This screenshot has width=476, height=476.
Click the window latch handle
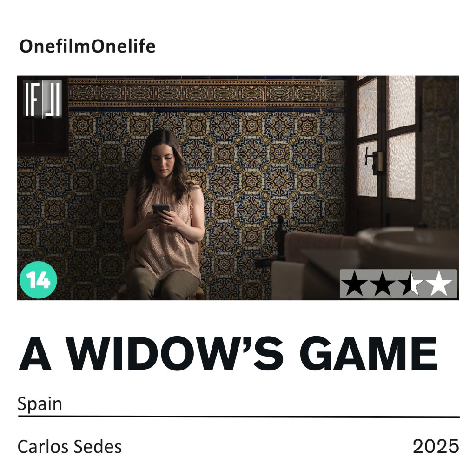click(374, 160)
